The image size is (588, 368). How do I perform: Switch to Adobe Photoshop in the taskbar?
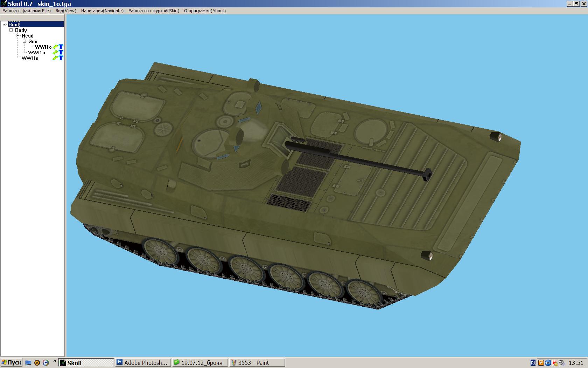(x=143, y=363)
